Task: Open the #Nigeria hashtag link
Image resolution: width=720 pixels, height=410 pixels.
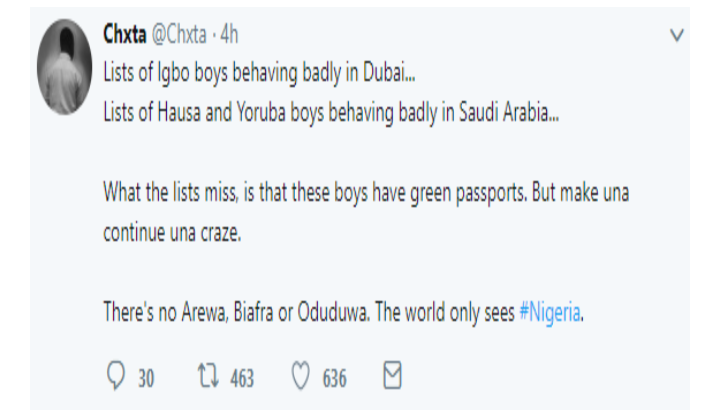Action: click(548, 312)
